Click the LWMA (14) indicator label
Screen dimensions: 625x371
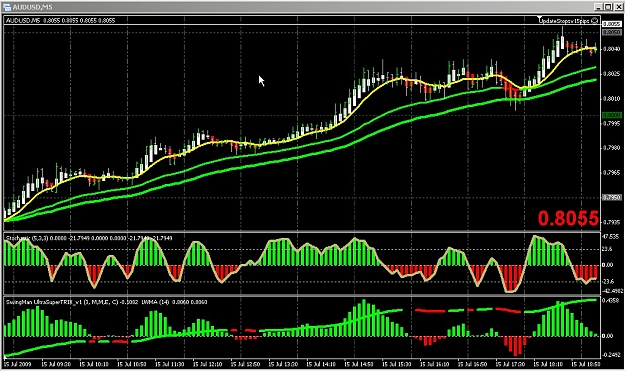tap(174, 302)
